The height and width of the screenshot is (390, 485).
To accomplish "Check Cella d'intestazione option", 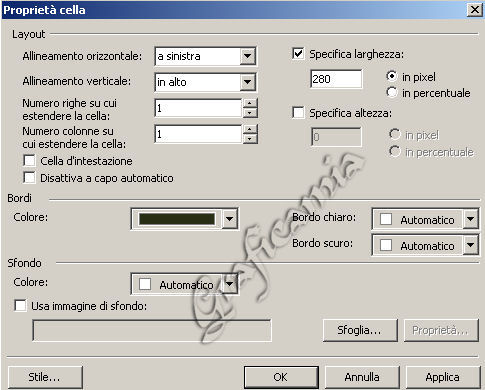I will (29, 161).
